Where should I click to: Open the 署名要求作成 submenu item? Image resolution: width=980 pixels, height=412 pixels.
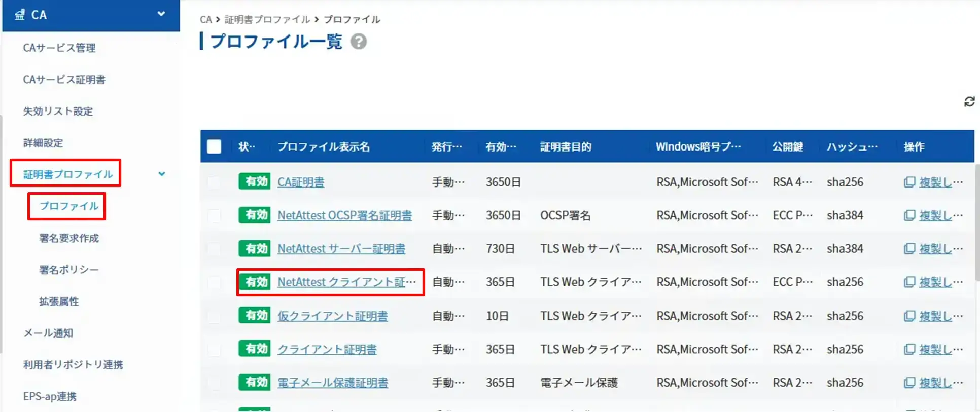(x=69, y=238)
